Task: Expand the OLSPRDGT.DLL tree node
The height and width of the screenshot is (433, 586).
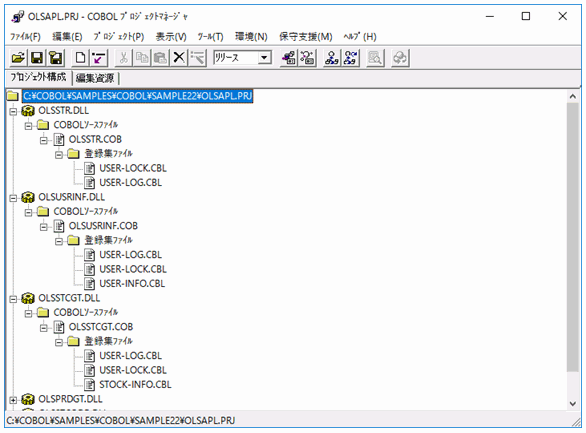Action: tap(13, 400)
